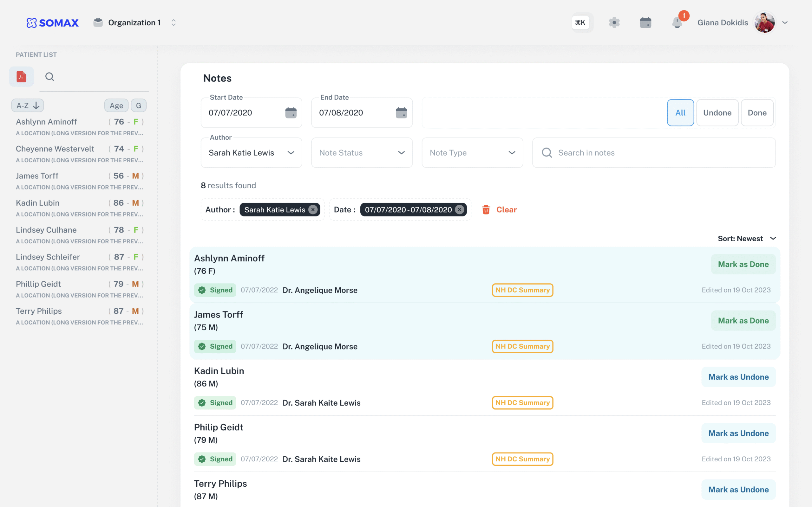Select the Undone filter toggle
Screen dimensions: 812x507
pyautogui.click(x=717, y=113)
